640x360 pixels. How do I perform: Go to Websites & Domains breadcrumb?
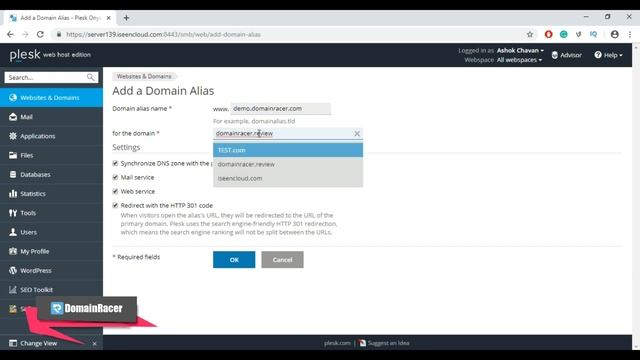coord(144,76)
